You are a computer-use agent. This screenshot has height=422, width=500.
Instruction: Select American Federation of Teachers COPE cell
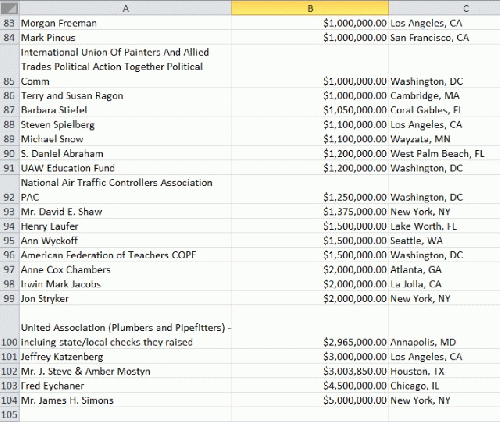coord(126,255)
